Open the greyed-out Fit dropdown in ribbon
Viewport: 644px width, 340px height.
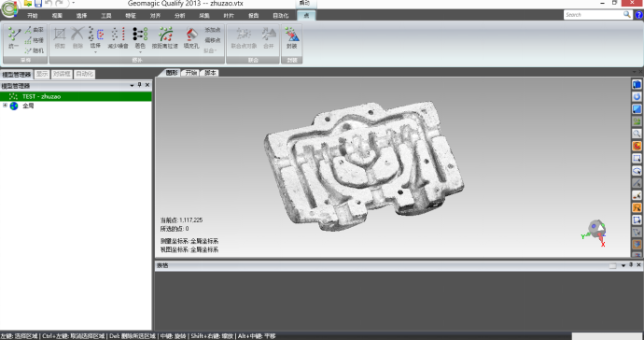point(210,50)
